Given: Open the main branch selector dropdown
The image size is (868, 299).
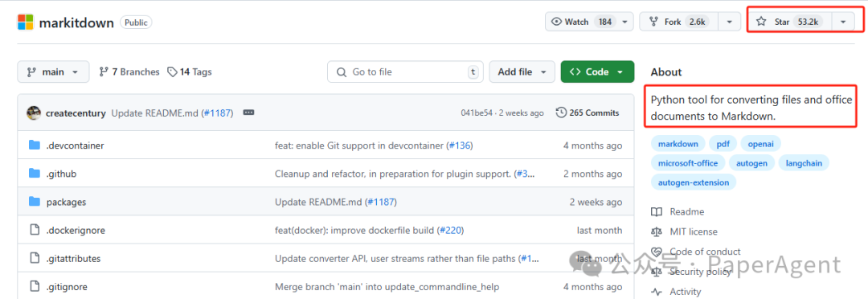Looking at the screenshot, I should (x=53, y=72).
